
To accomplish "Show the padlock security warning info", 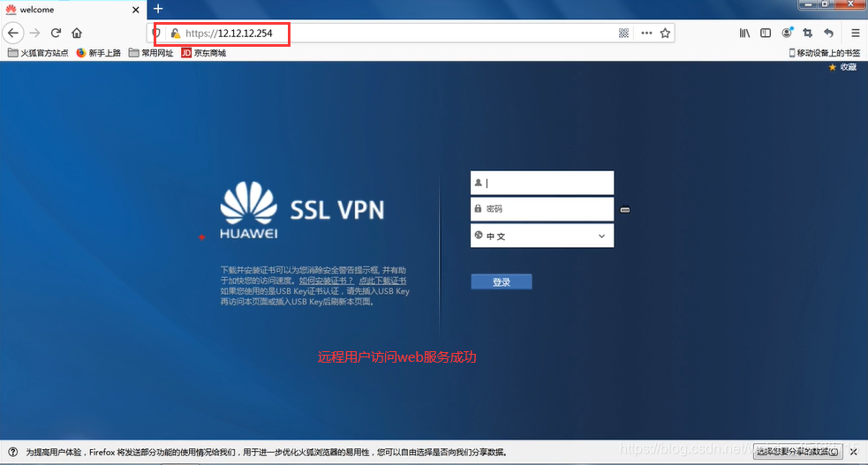I will click(x=176, y=34).
